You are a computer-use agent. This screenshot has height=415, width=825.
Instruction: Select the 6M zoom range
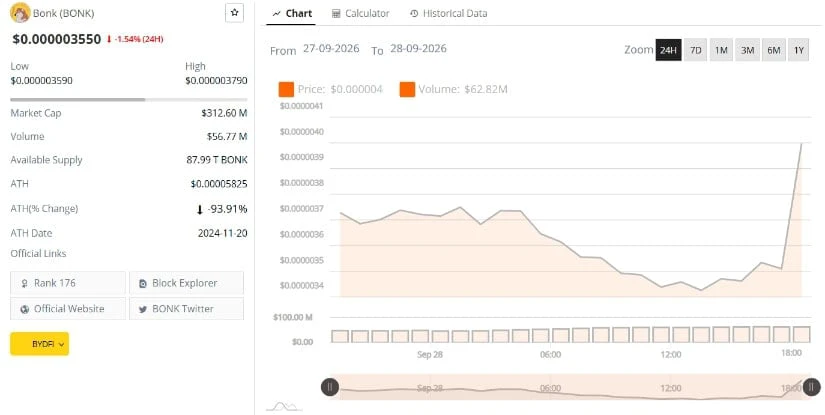click(773, 50)
